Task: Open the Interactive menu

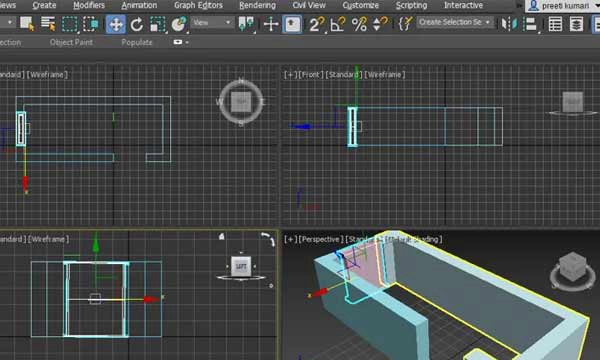Action: pyautogui.click(x=463, y=5)
